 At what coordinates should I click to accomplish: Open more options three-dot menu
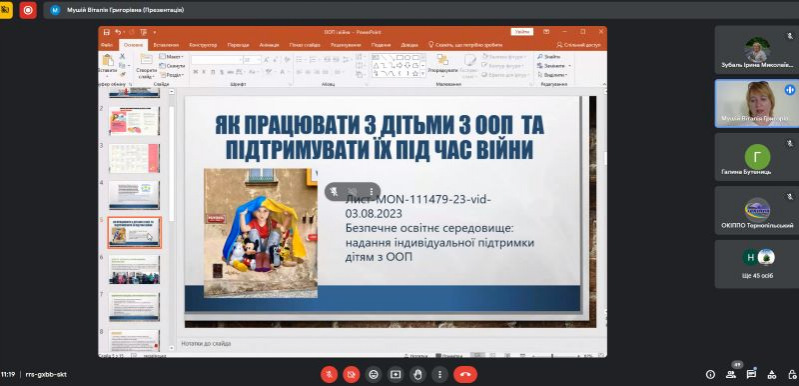(440, 375)
